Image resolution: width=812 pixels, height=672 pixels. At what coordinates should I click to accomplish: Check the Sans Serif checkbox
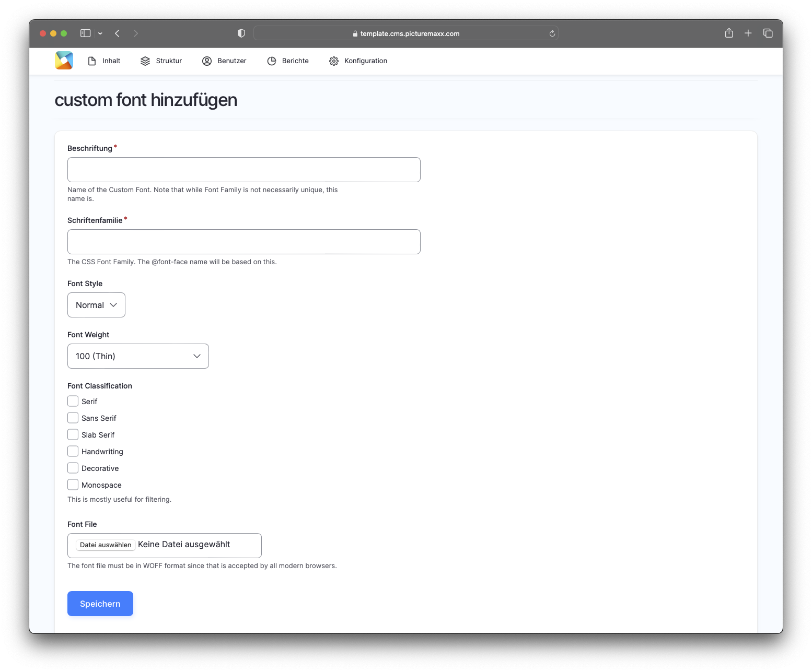(x=73, y=418)
